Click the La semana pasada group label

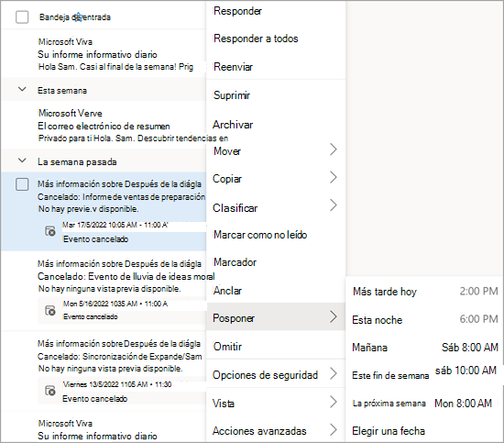coord(77,161)
